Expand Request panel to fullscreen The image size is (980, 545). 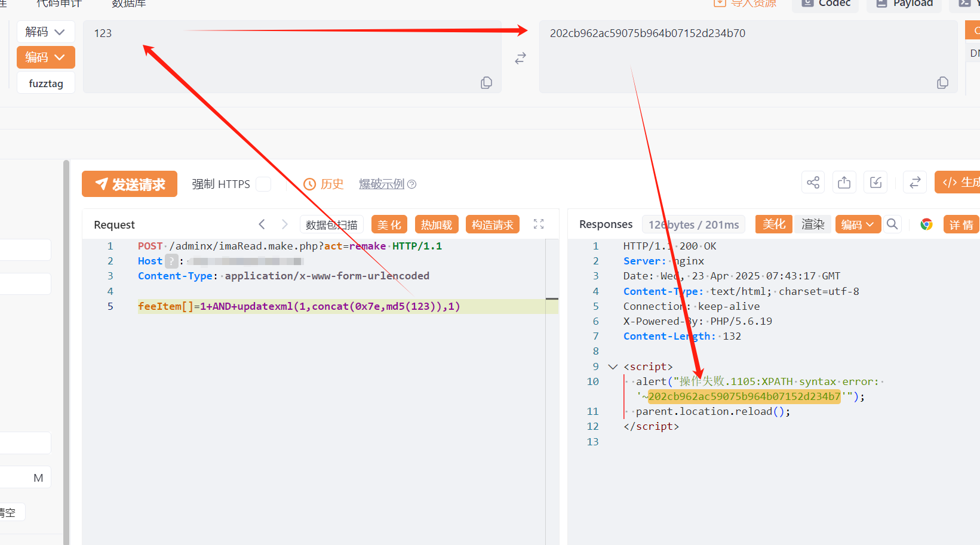pos(539,224)
